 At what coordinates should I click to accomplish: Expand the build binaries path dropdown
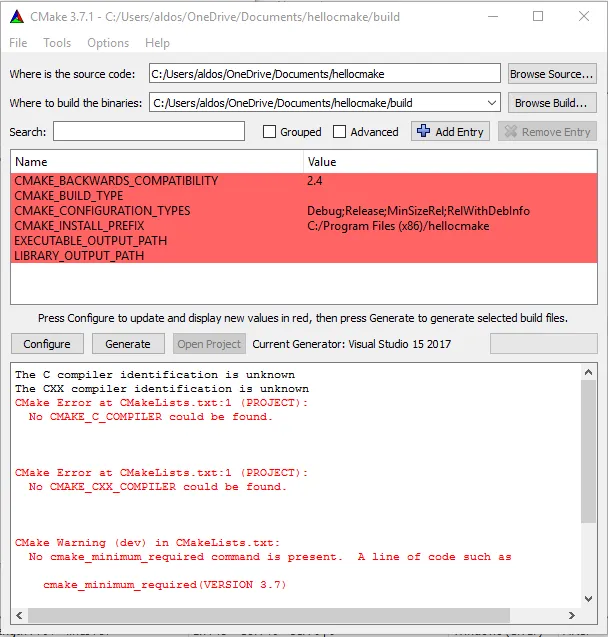(x=492, y=103)
